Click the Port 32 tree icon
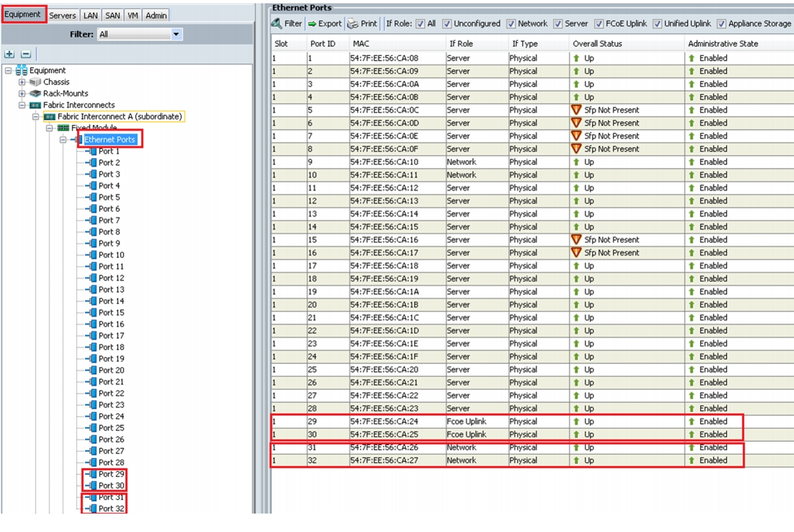This screenshot has height=532, width=794. 92,509
